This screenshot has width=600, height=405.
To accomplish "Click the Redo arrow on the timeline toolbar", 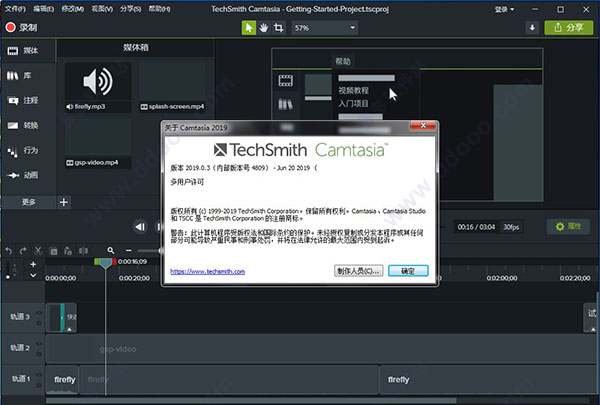I will click(x=23, y=251).
